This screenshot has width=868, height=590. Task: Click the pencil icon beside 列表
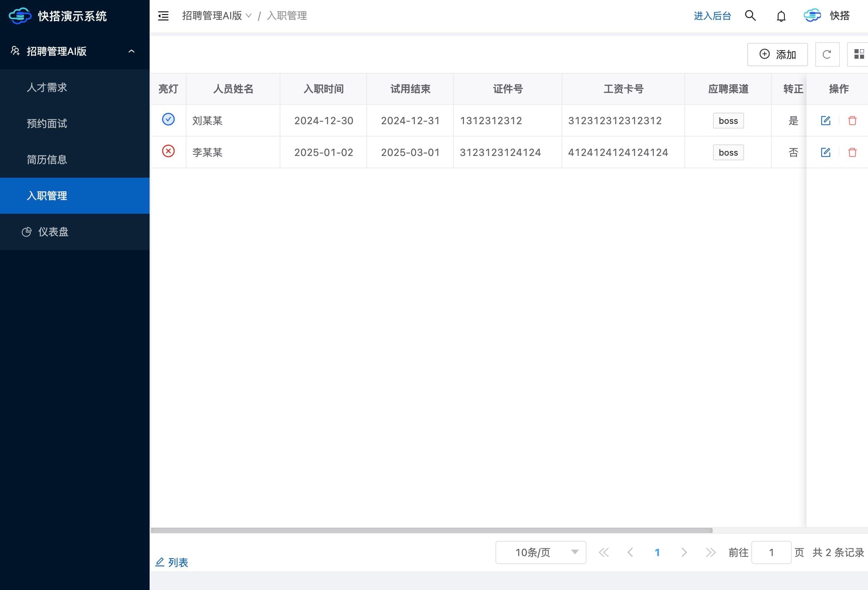pyautogui.click(x=160, y=562)
